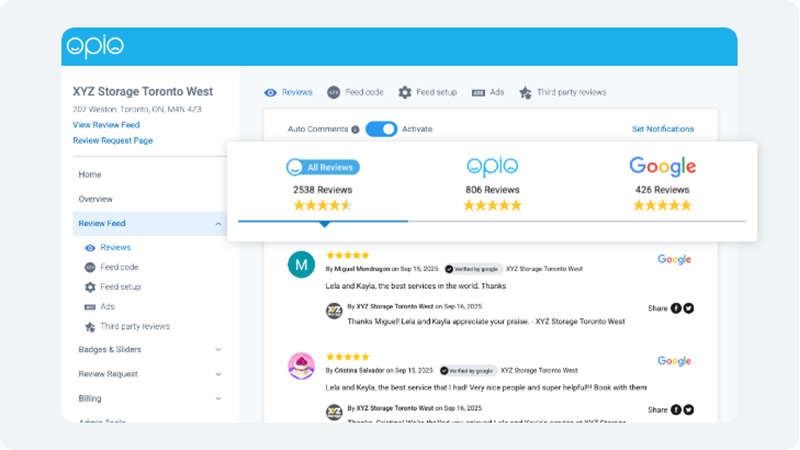
Task: Expand the Badges & Sliders section
Action: (218, 350)
